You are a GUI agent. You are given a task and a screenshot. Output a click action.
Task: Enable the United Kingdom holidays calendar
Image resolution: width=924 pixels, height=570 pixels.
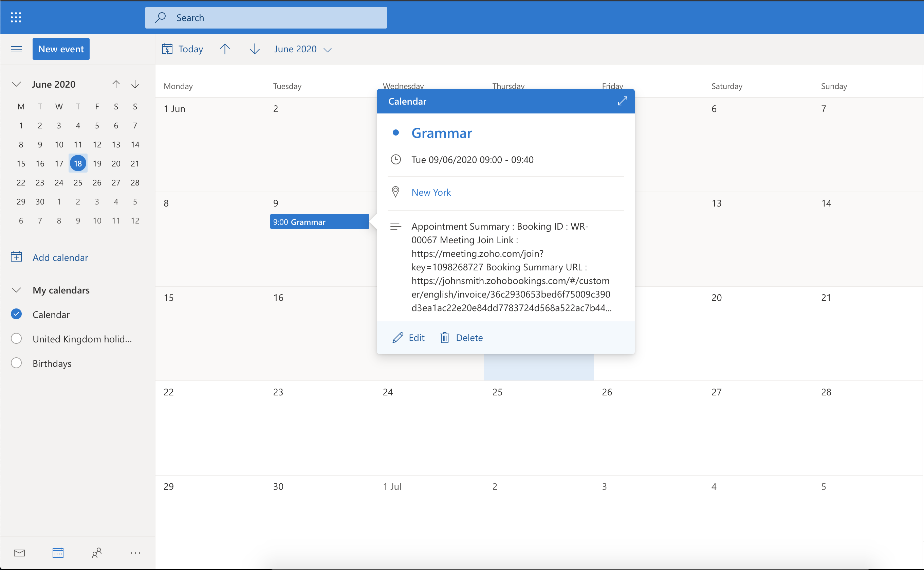[x=16, y=339]
